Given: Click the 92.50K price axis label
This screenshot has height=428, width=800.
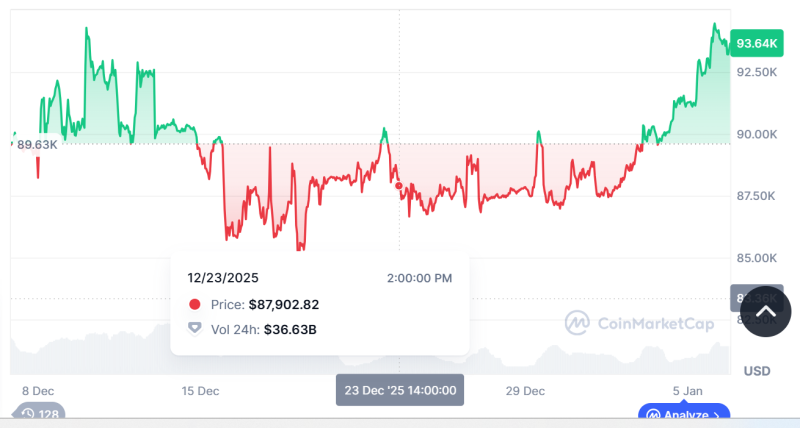Looking at the screenshot, I should pos(756,72).
